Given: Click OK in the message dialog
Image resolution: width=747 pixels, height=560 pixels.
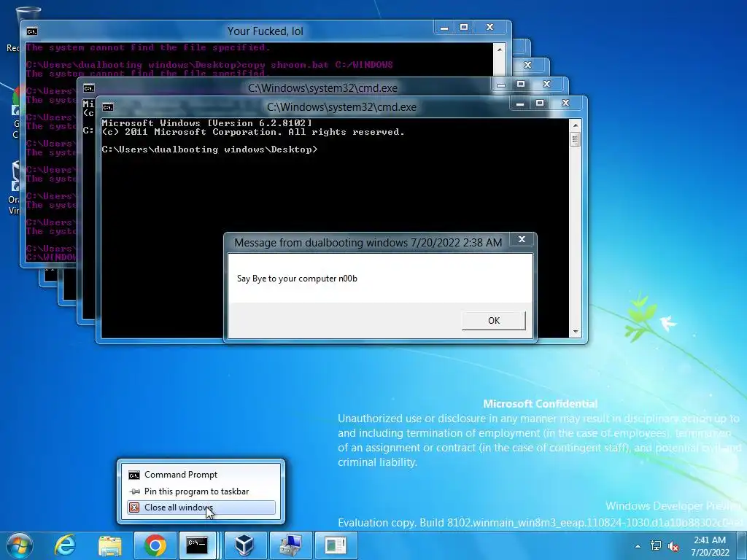Looking at the screenshot, I should pyautogui.click(x=494, y=321).
